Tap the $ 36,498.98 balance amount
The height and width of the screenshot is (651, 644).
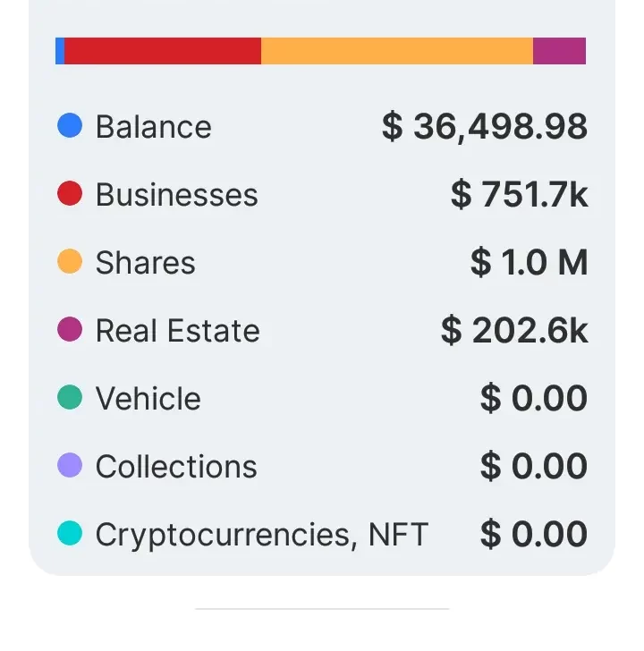pos(484,127)
